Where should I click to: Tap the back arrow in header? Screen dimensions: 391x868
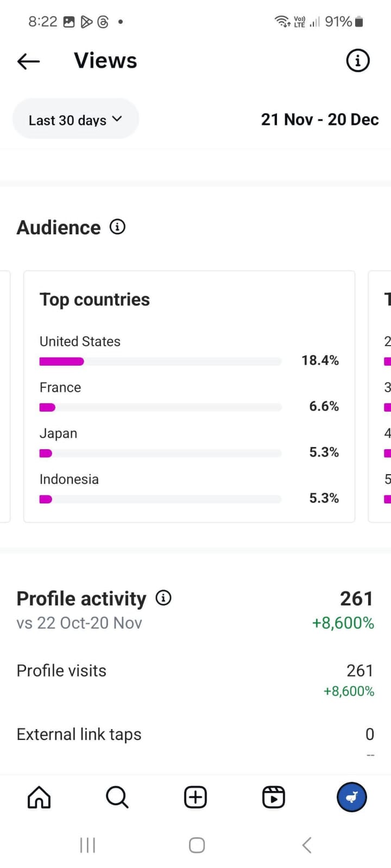click(29, 61)
